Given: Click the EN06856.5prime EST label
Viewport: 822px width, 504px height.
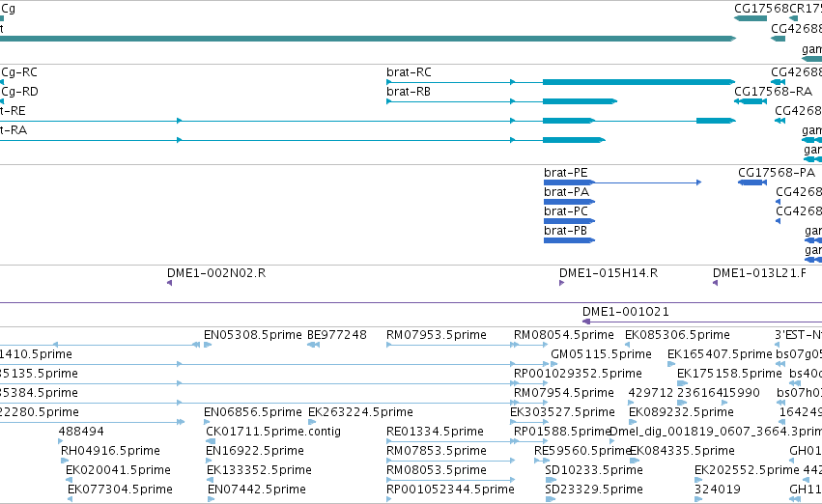Looking at the screenshot, I should pos(253,412).
